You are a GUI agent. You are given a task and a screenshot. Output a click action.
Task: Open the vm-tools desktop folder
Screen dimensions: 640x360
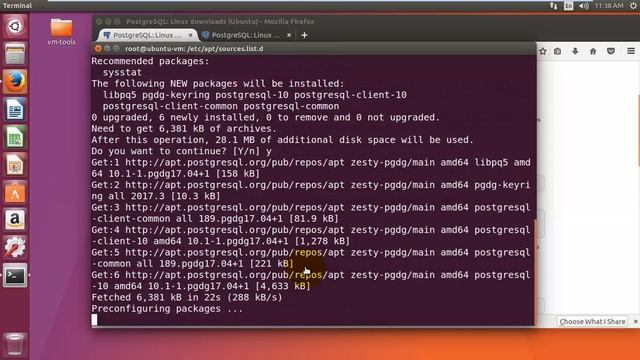tap(62, 32)
